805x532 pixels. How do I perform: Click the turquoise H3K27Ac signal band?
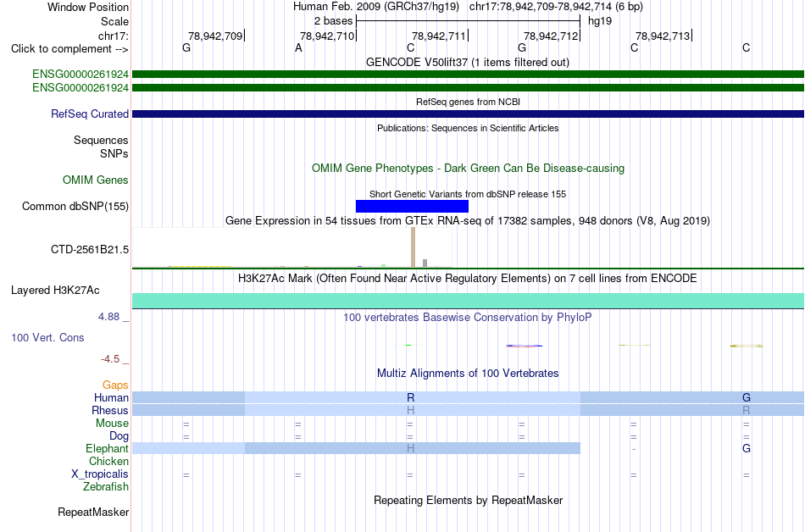(468, 301)
